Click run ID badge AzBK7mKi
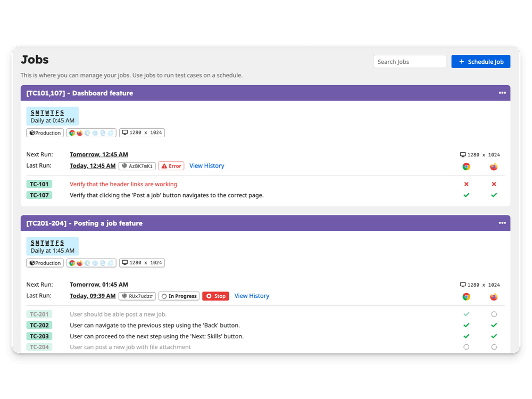The width and height of the screenshot is (532, 399). coord(137,166)
